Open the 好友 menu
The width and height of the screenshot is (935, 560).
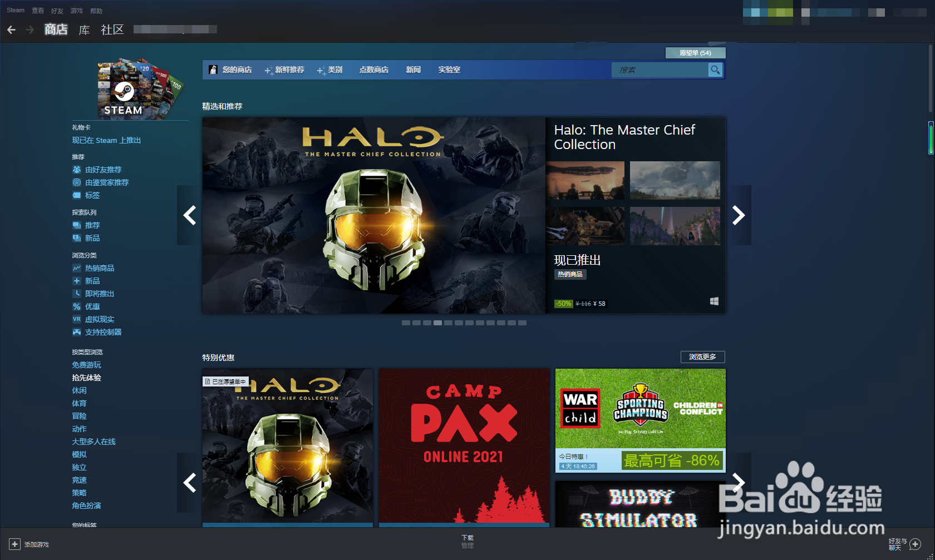click(x=57, y=11)
